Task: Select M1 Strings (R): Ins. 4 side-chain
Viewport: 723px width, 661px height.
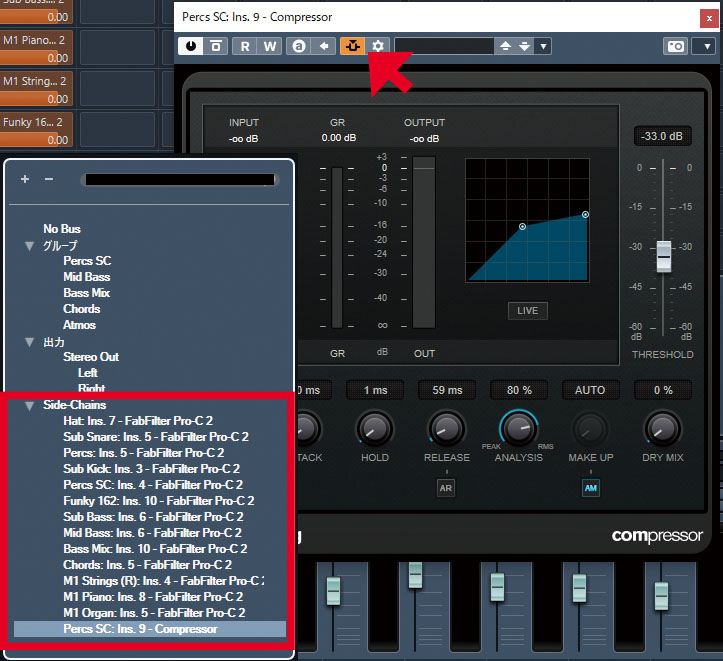Action: coord(164,581)
